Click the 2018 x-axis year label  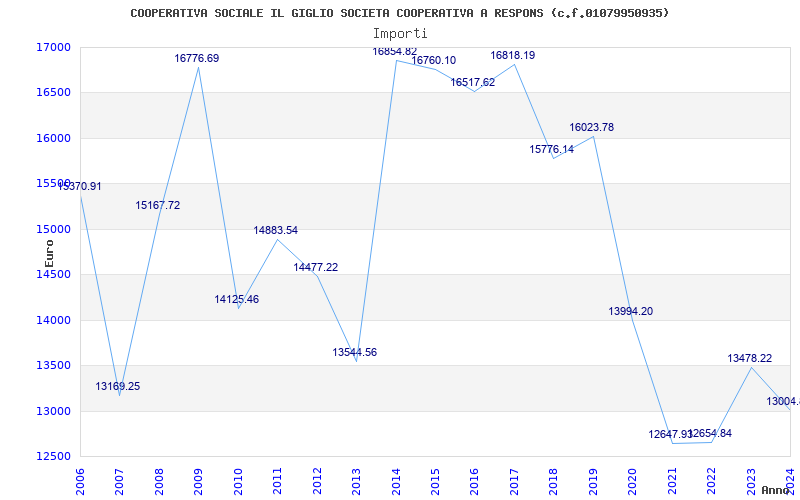(554, 481)
